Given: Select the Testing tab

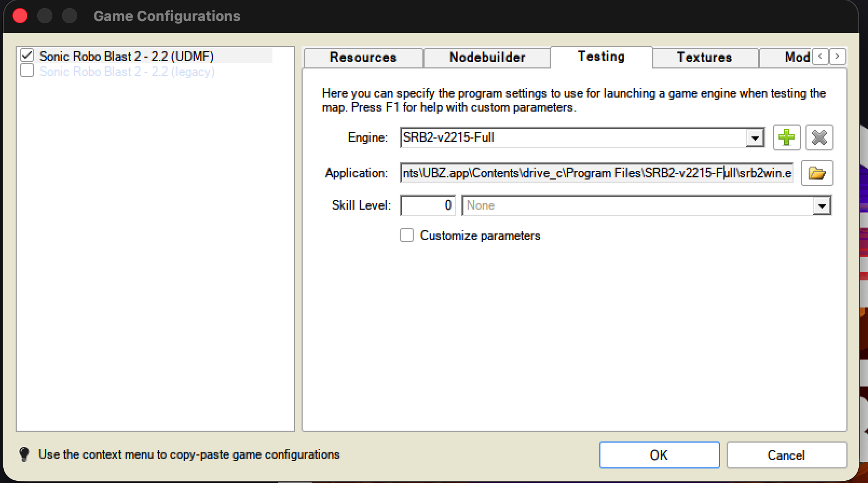Looking at the screenshot, I should pyautogui.click(x=602, y=57).
